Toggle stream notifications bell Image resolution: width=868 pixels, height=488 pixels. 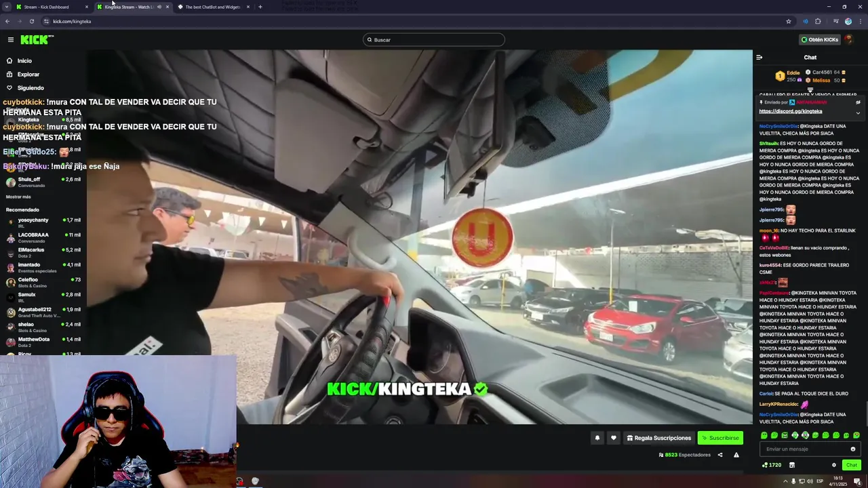tap(597, 438)
